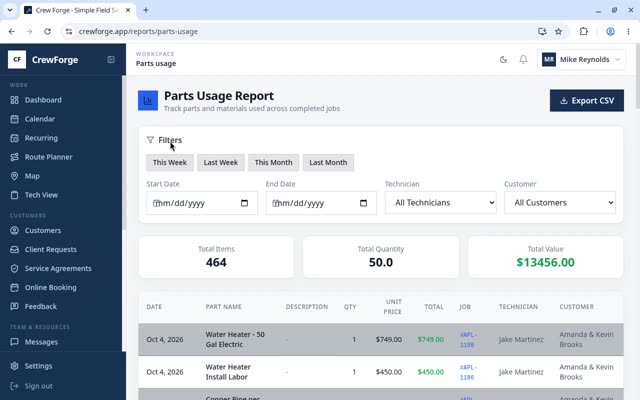Open job link in Water Heater 50 Gal row
The height and width of the screenshot is (400, 640).
(468, 339)
